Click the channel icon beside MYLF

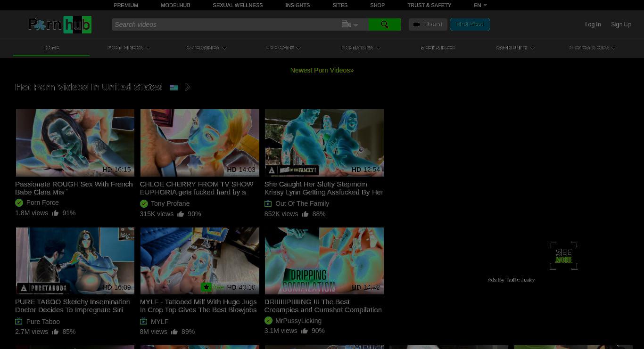point(143,322)
